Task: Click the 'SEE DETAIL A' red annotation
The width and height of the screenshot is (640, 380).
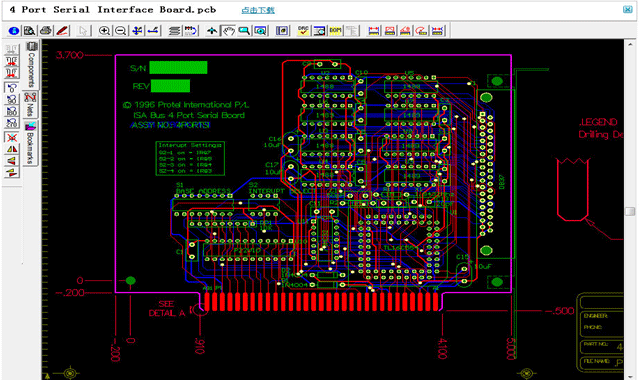Action: [x=167, y=309]
